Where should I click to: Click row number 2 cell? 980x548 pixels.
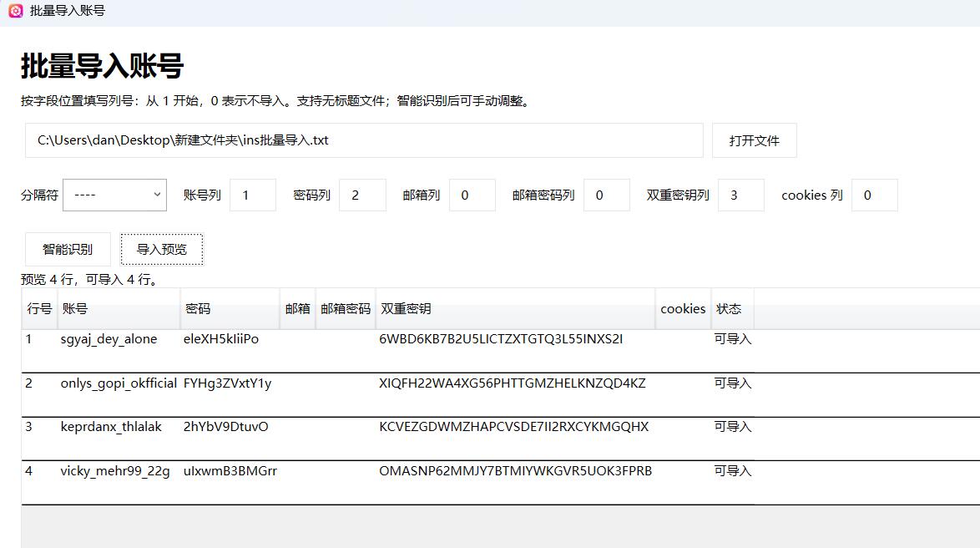click(x=28, y=383)
